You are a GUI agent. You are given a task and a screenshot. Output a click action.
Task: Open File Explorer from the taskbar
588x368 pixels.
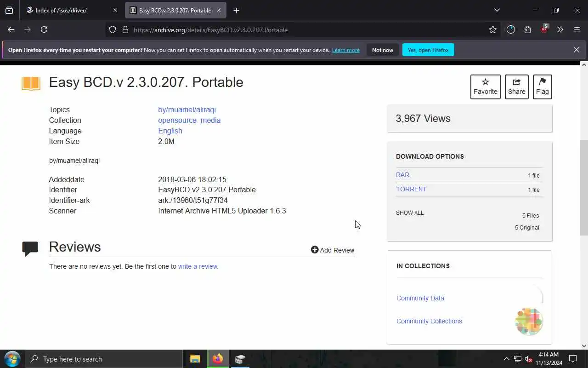(195, 359)
